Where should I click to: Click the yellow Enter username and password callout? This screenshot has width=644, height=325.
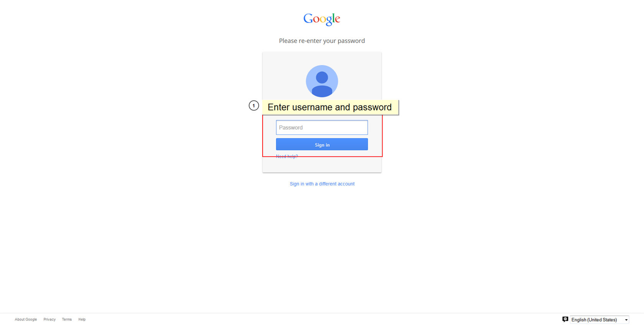tap(330, 107)
